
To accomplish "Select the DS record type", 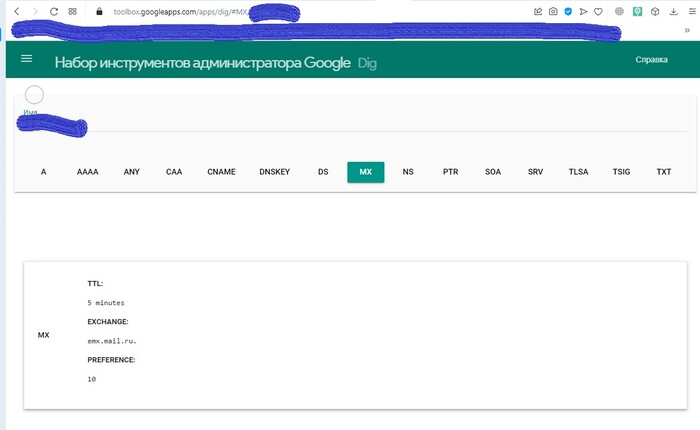I will point(323,172).
